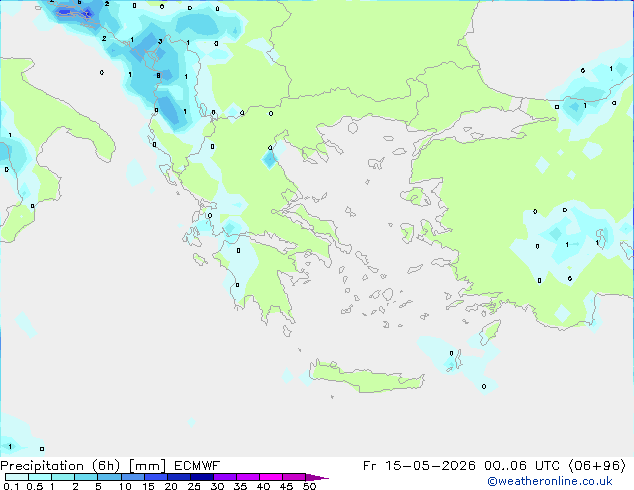Click the lightest 0.1–0.5 mm legend swatch
Screen dimensions: 634x490
(x=17, y=477)
